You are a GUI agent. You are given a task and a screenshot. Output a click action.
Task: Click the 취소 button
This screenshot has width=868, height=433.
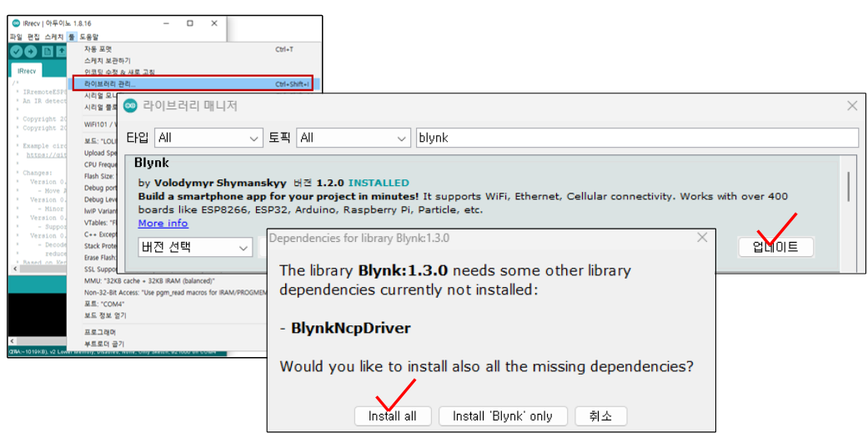[x=600, y=415]
